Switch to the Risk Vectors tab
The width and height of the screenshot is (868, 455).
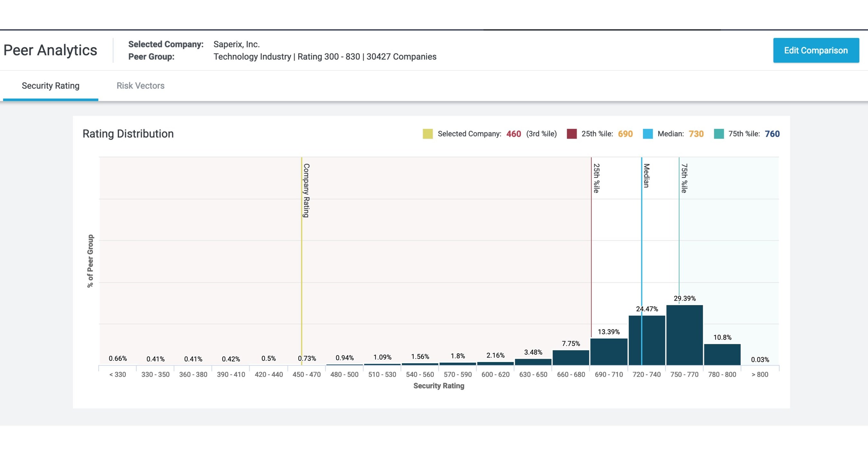[140, 86]
